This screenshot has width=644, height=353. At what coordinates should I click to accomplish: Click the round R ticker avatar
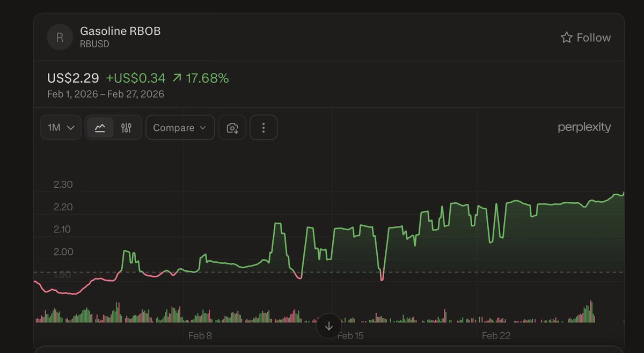60,38
